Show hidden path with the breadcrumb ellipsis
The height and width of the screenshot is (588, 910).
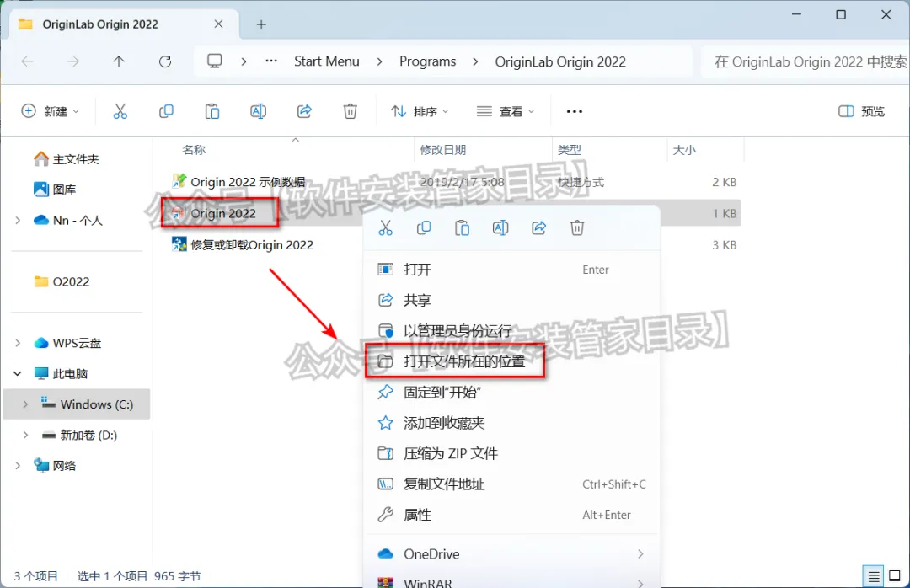click(x=271, y=61)
